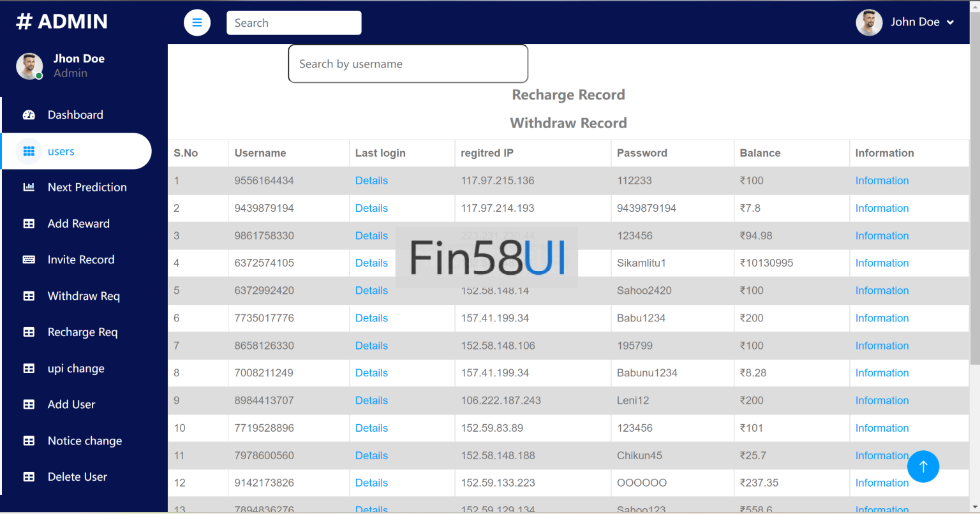
Task: Open the Withdraw Req menu item
Action: [84, 296]
